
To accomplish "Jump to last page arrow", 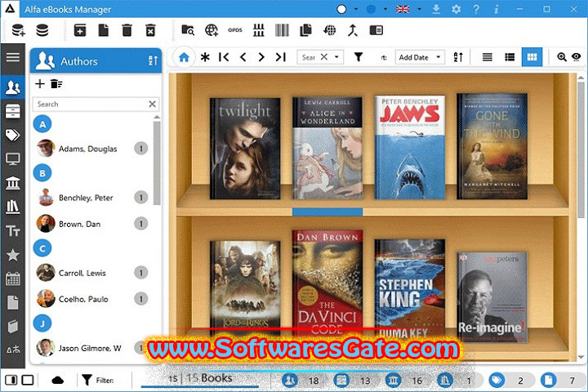I will (280, 57).
